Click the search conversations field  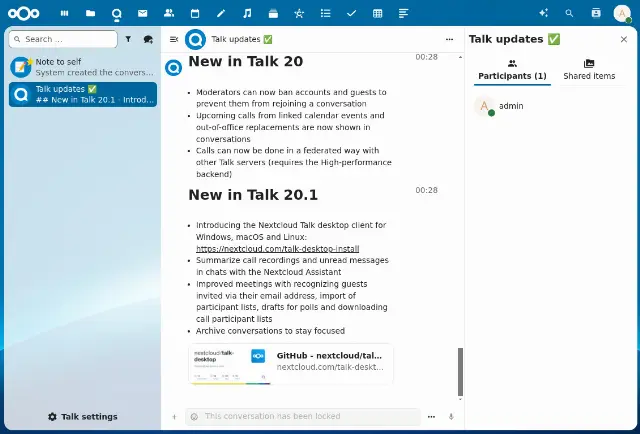[63, 39]
